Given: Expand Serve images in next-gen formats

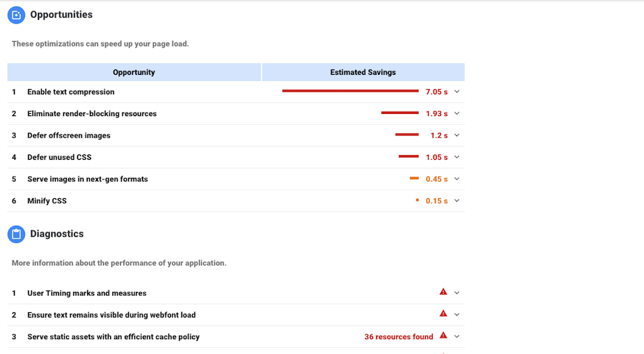Looking at the screenshot, I should 457,179.
